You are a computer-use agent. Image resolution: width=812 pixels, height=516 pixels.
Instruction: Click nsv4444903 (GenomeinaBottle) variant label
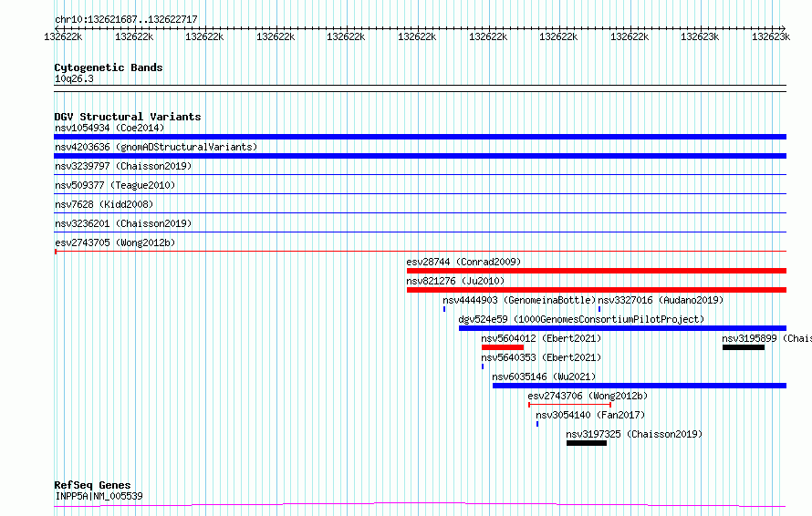click(x=519, y=300)
